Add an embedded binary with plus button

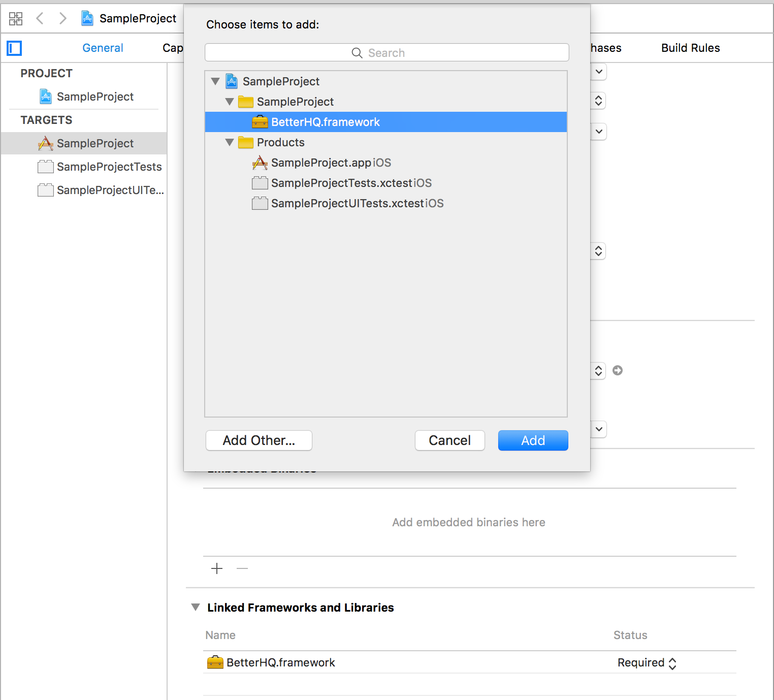click(x=217, y=568)
